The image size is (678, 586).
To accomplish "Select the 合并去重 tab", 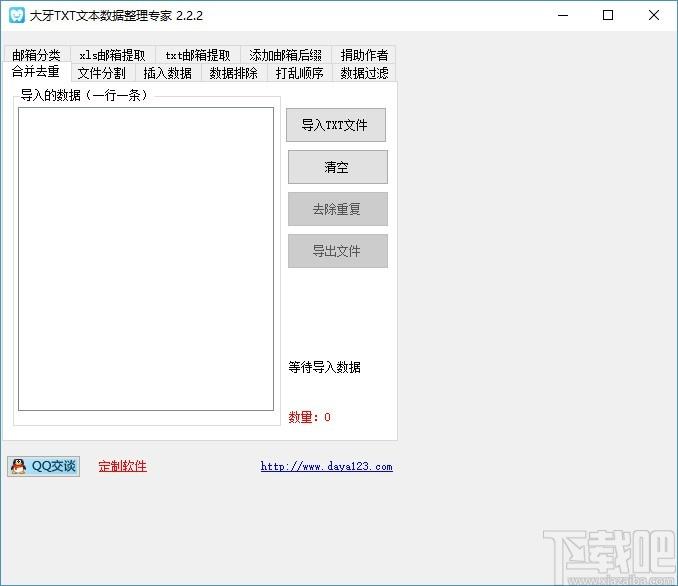I will [x=36, y=71].
